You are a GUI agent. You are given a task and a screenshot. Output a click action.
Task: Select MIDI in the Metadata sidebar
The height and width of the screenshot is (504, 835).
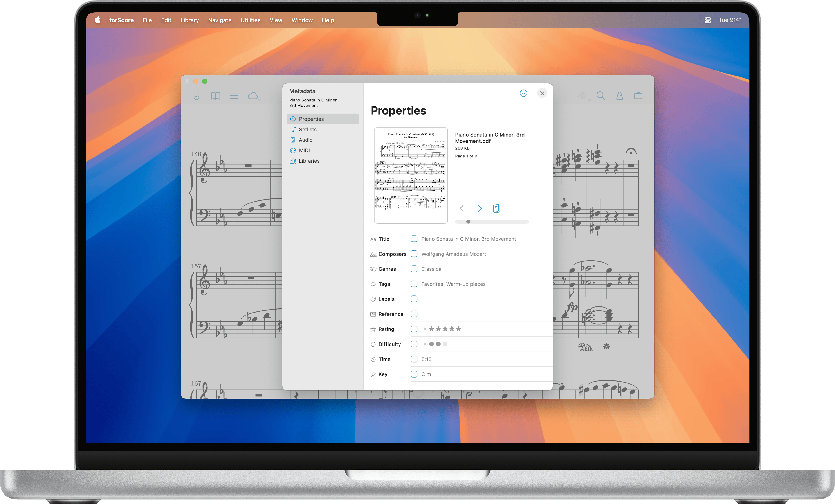click(323, 150)
